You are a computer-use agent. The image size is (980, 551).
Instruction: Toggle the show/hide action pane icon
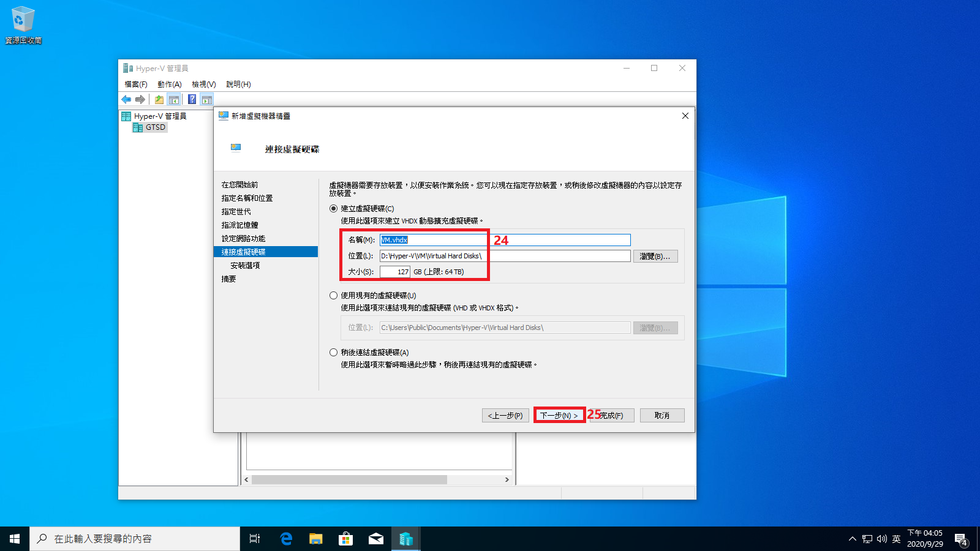coord(207,99)
